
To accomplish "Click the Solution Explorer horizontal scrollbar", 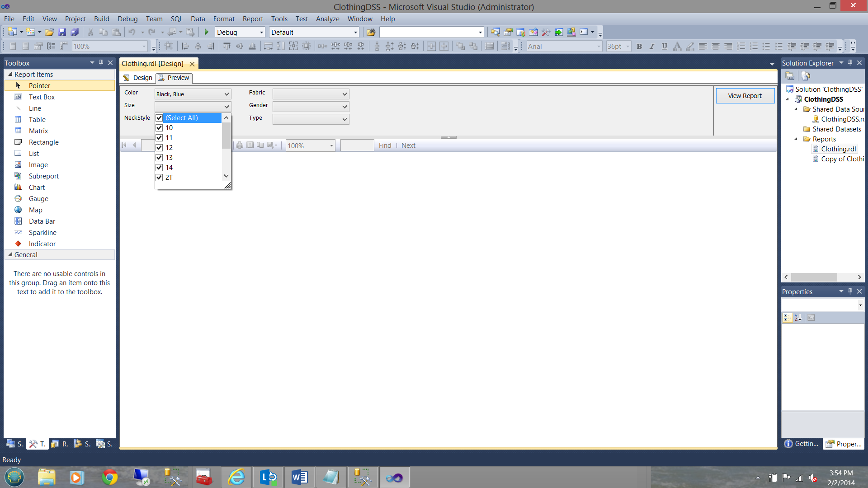I will (x=814, y=277).
